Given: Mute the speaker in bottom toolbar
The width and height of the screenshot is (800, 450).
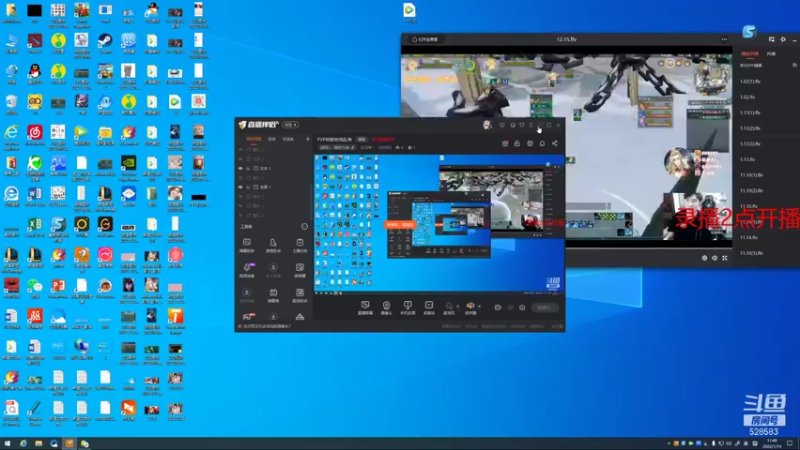Looking at the screenshot, I should (x=470, y=307).
